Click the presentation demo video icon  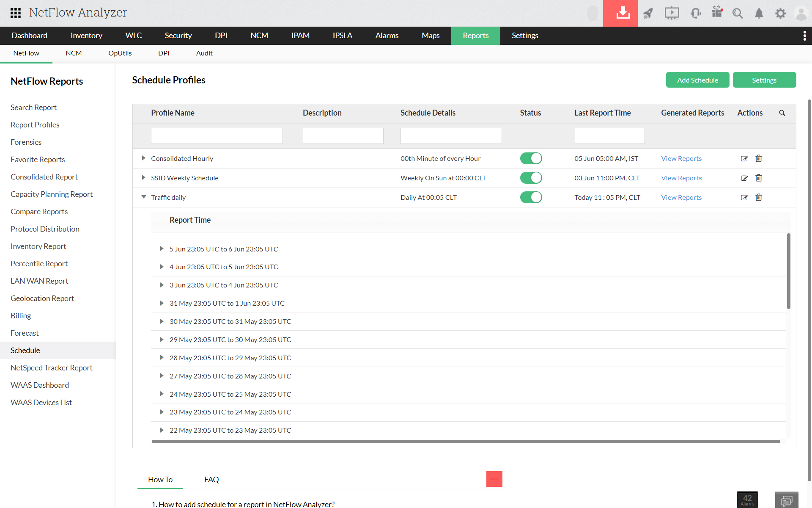tap(672, 13)
